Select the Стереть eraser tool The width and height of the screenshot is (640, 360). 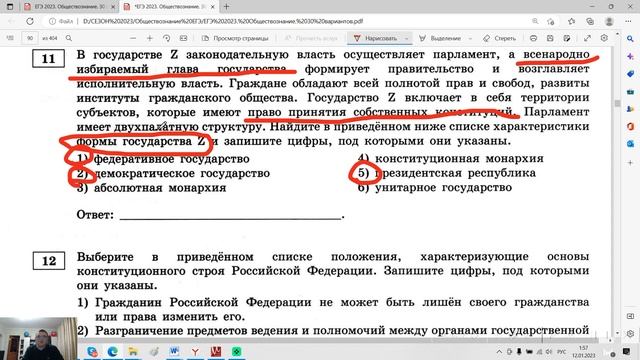point(500,38)
